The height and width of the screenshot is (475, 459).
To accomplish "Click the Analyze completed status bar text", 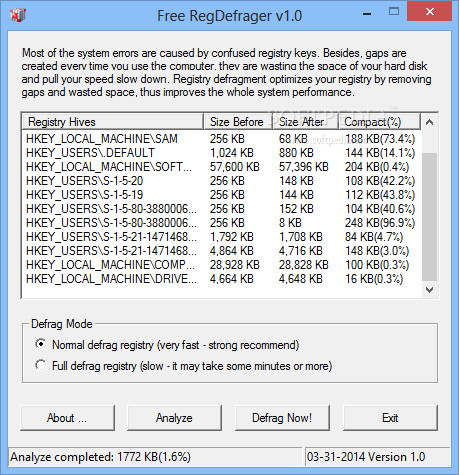I will pos(100,457).
